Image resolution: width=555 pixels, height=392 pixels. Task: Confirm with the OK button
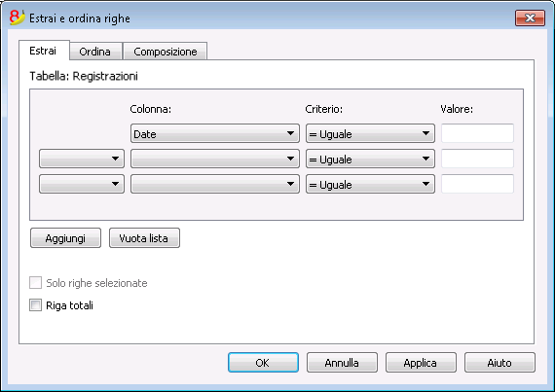tap(263, 363)
